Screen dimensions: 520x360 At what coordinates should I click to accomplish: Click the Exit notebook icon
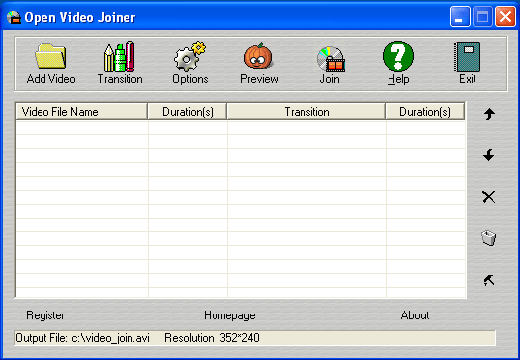click(x=467, y=57)
